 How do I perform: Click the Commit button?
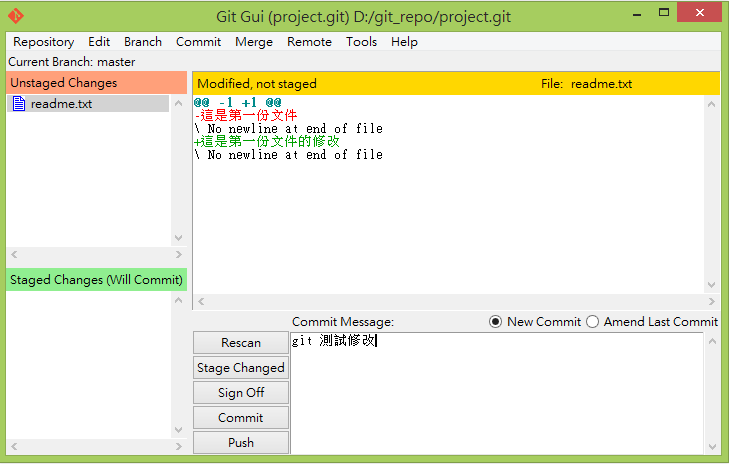241,418
